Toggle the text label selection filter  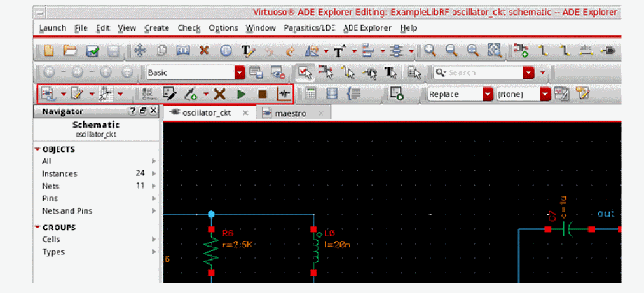point(390,72)
